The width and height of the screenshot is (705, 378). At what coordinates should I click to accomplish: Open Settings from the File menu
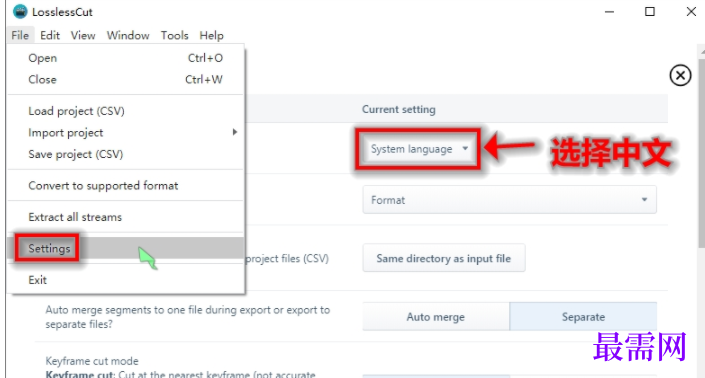click(x=126, y=248)
